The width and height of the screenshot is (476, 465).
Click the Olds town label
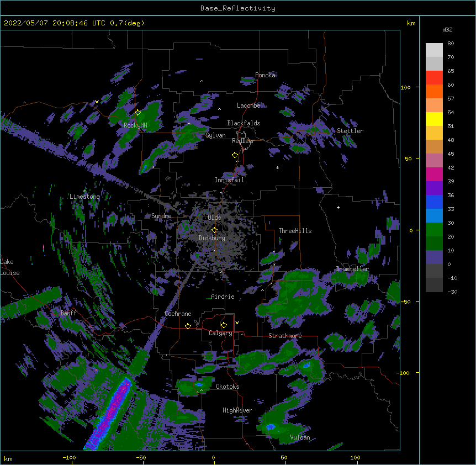pyautogui.click(x=214, y=218)
